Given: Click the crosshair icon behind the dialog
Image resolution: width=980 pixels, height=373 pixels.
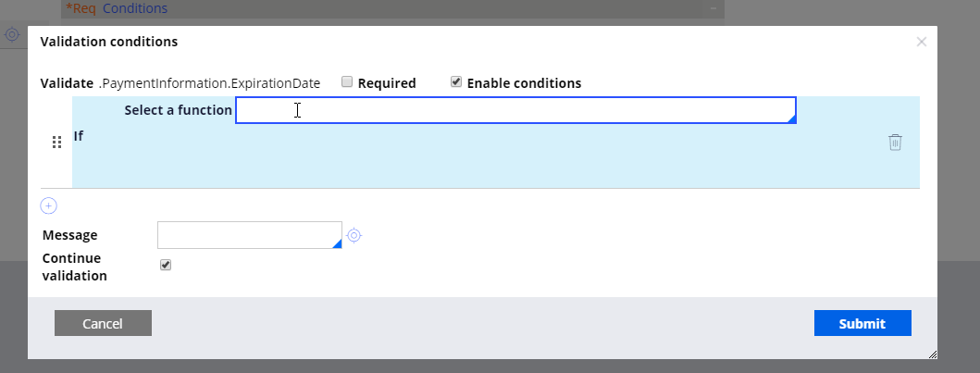Looking at the screenshot, I should 12,35.
